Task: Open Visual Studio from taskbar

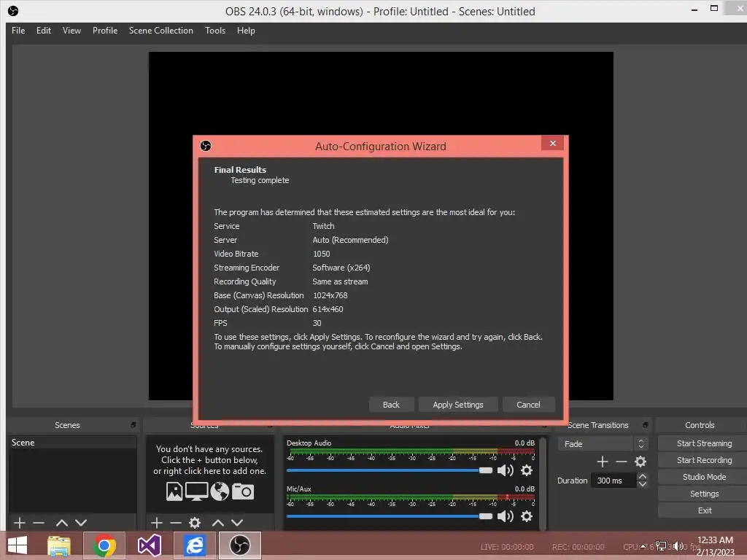Action: coord(149,545)
